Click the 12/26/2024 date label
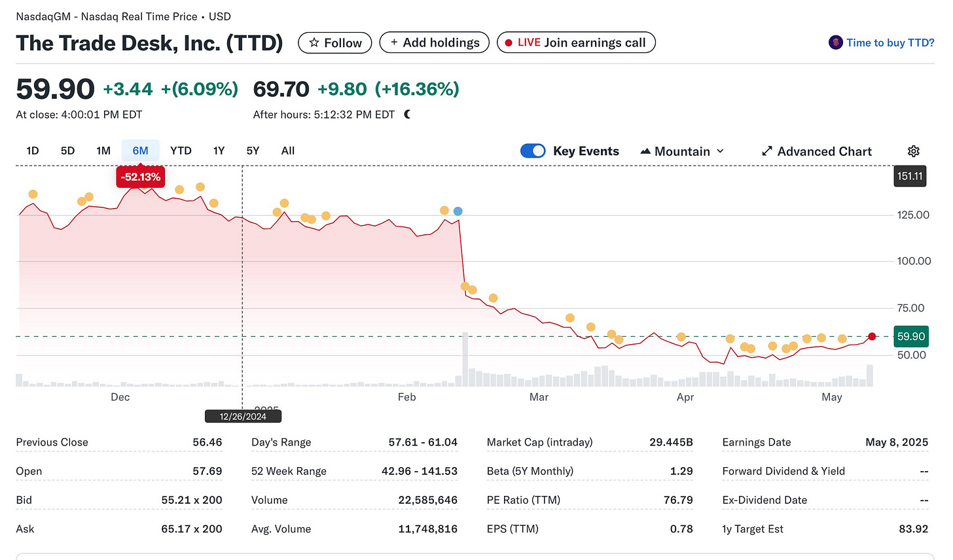 (x=243, y=416)
